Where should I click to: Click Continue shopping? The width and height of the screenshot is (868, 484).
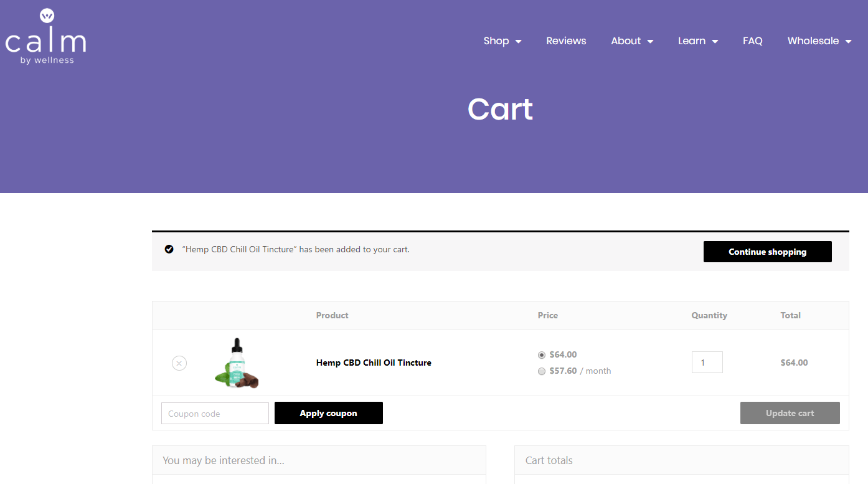767,252
